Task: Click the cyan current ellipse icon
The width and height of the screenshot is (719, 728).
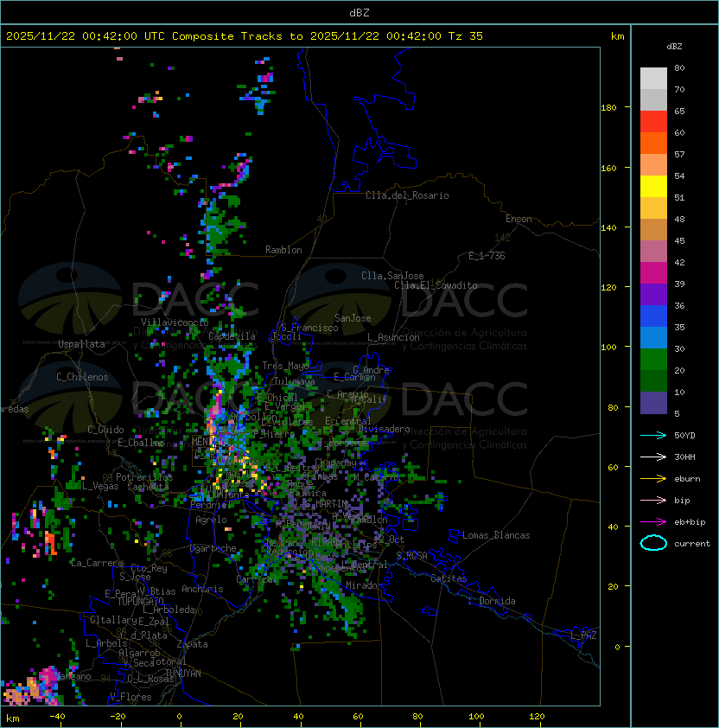Action: tap(653, 543)
